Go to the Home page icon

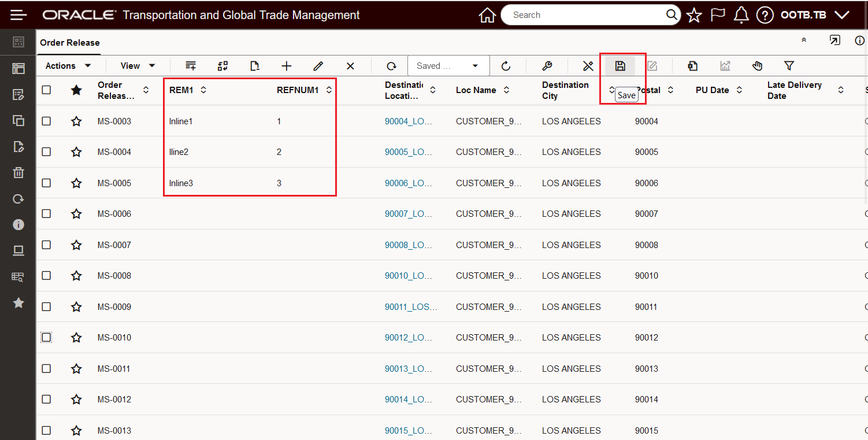click(x=488, y=16)
